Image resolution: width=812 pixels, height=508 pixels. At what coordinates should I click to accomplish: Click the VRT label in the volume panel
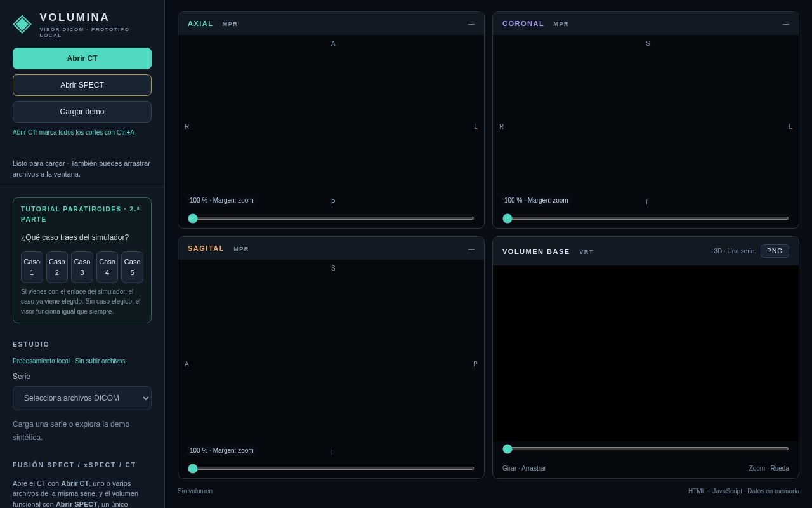(586, 252)
